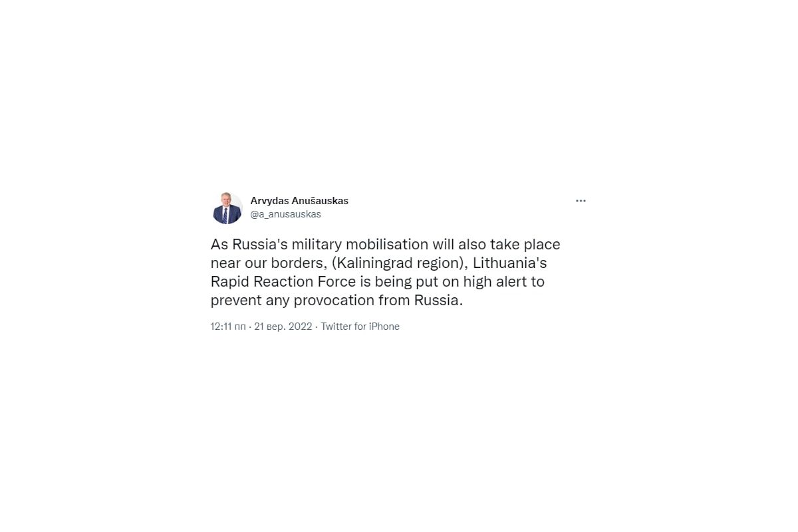The width and height of the screenshot is (798, 532).
Task: Open the tweet's three-dot more options menu
Action: [x=581, y=201]
